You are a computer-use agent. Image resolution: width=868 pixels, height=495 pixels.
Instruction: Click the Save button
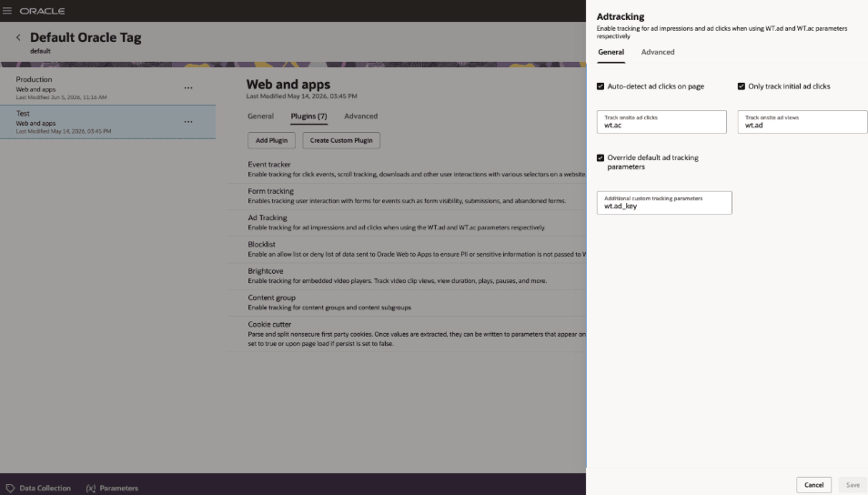click(853, 485)
